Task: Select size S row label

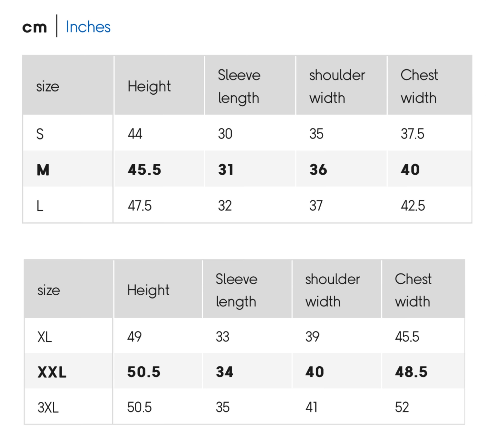Action: 40,134
